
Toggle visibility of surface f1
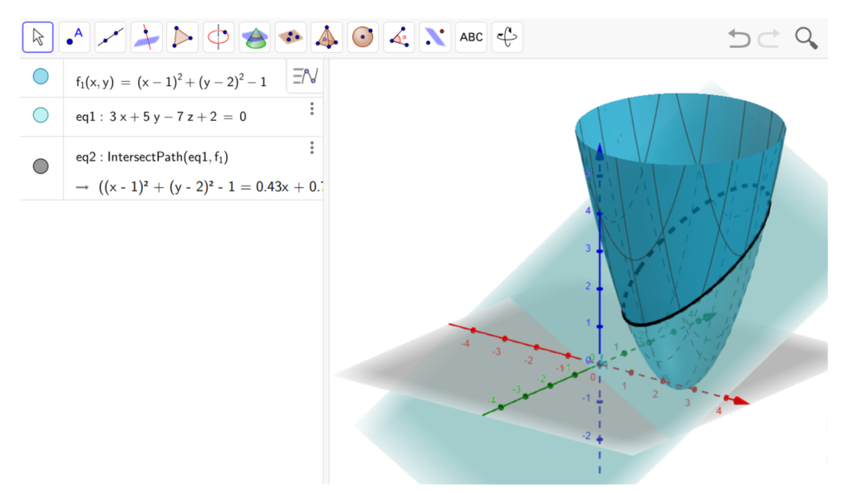click(x=41, y=76)
